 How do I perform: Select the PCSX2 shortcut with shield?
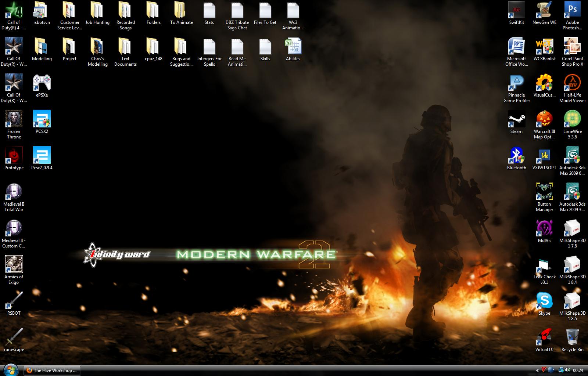pyautogui.click(x=42, y=123)
